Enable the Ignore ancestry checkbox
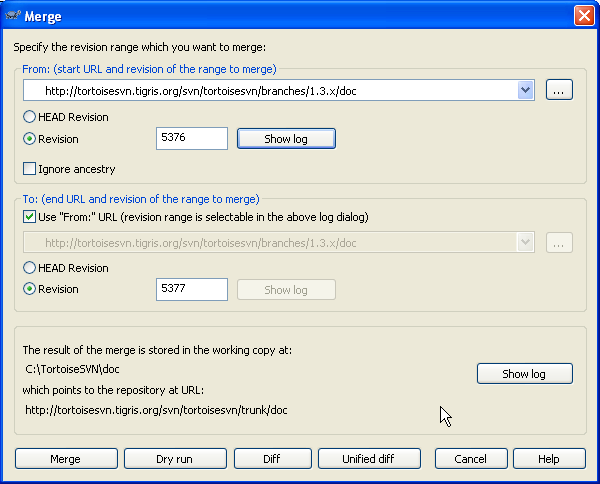Viewport: 600px width, 484px height. coord(30,169)
